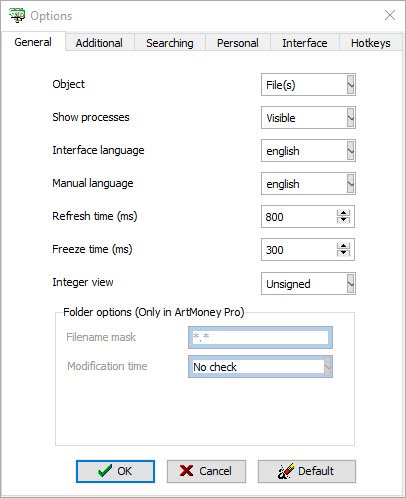Decrease Refresh time with down arrow
Image resolution: width=406 pixels, height=498 pixels.
[343, 220]
